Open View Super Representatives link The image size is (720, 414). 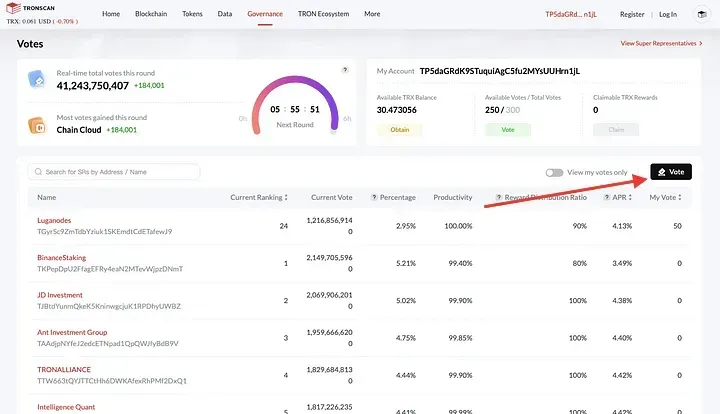point(662,43)
